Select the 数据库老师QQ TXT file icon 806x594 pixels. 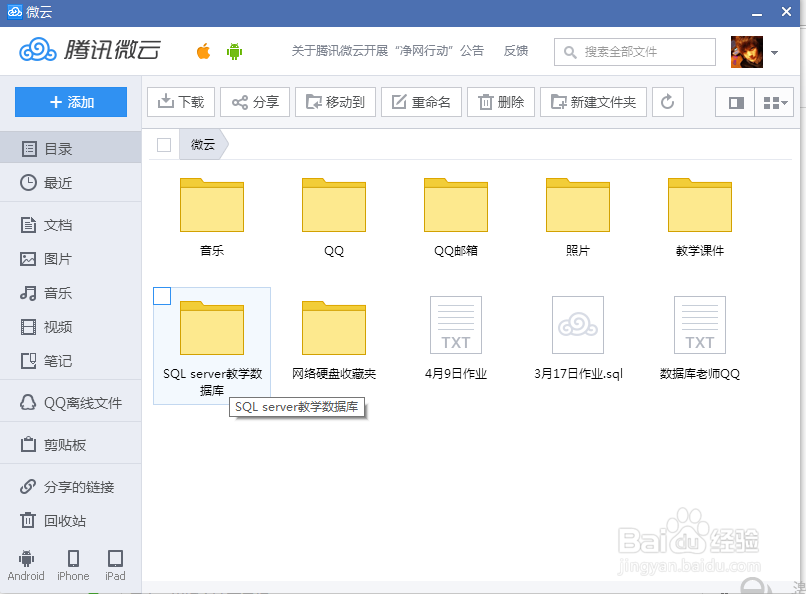[700, 325]
